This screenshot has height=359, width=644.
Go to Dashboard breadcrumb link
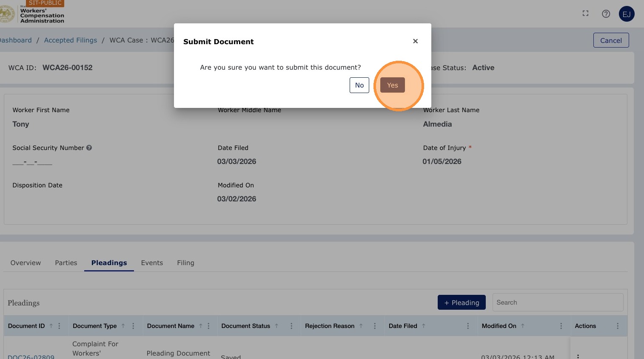(16, 40)
